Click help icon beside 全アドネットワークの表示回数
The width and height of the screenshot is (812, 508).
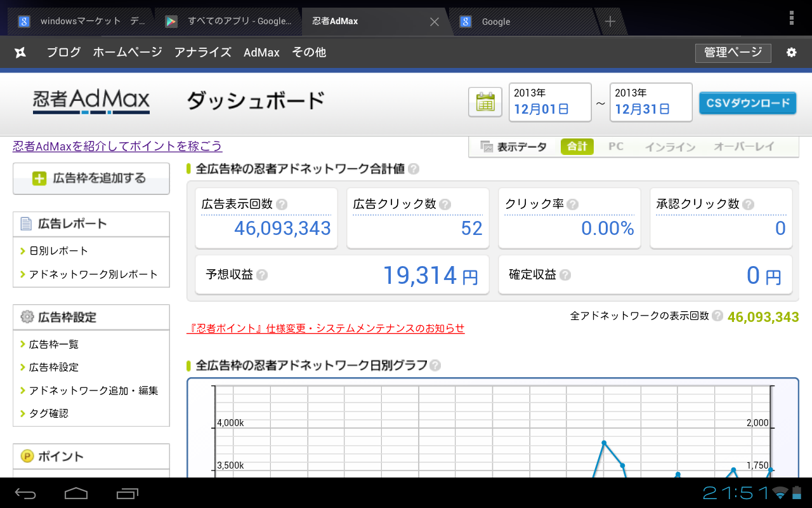coord(717,316)
